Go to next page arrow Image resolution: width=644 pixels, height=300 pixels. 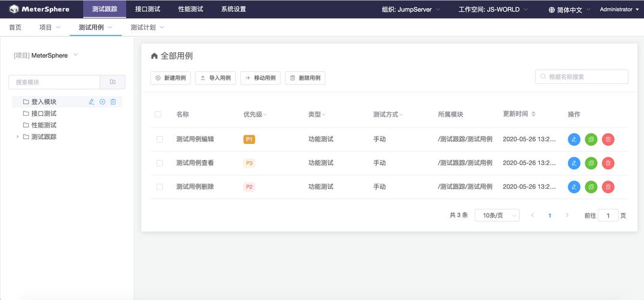pyautogui.click(x=567, y=215)
